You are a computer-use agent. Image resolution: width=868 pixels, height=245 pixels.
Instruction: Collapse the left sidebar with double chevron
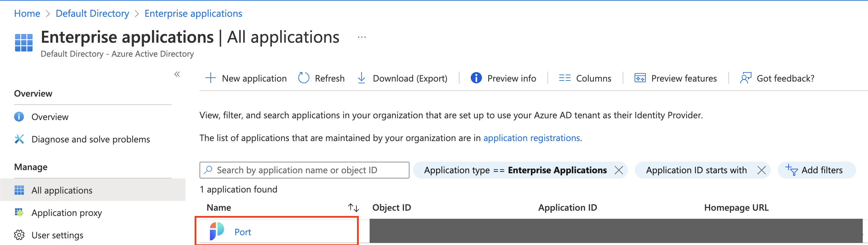pos(177,74)
